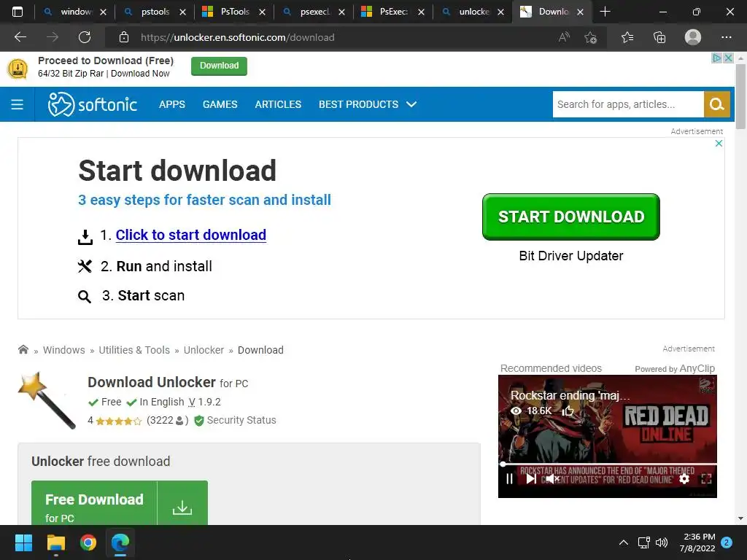Open the Edge taskbar icon
Image resolution: width=747 pixels, height=560 pixels.
click(x=120, y=542)
